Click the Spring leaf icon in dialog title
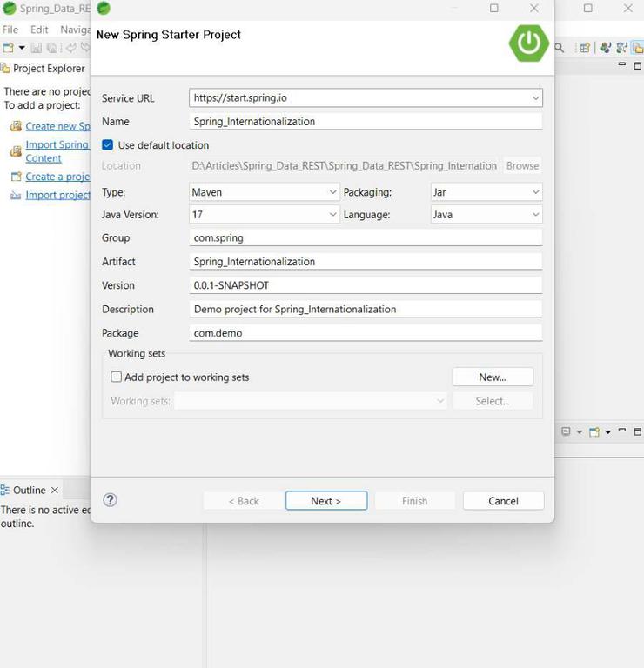 point(104,8)
